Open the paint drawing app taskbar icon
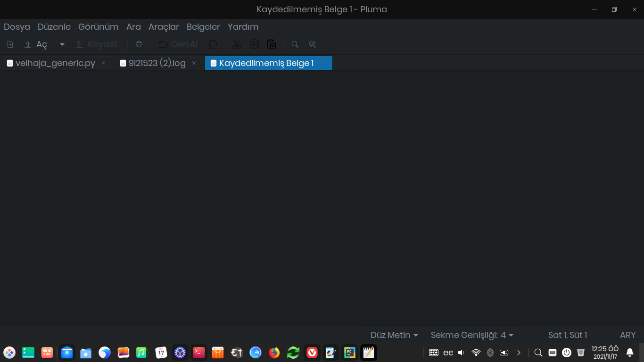 tap(331, 353)
